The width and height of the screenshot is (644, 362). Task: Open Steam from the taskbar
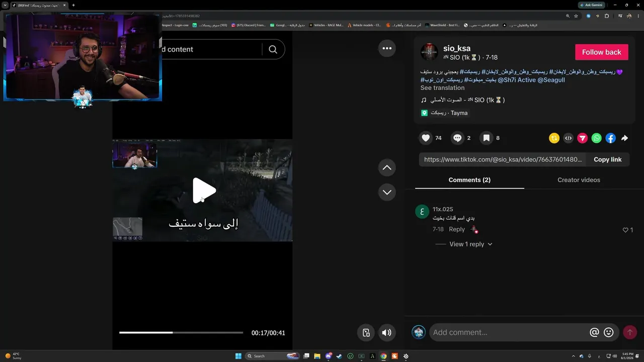tap(340, 356)
